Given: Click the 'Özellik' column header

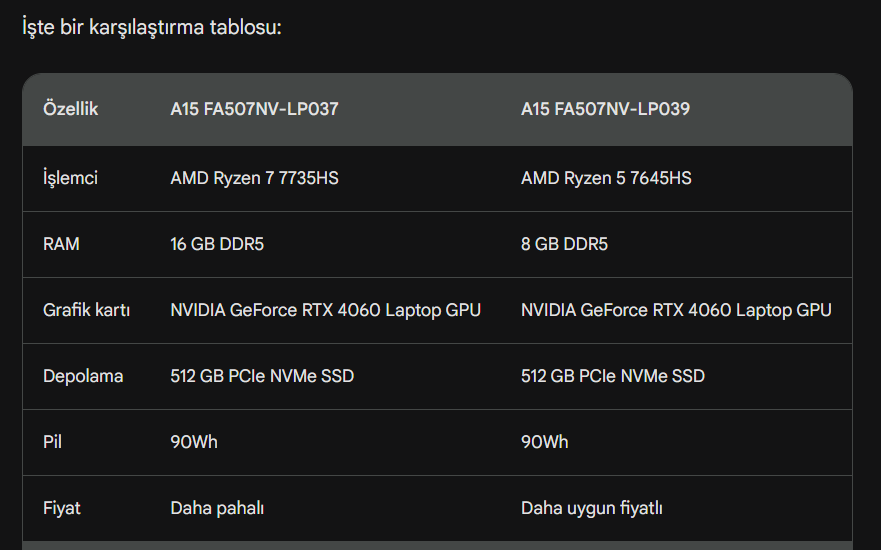Looking at the screenshot, I should click(71, 110).
